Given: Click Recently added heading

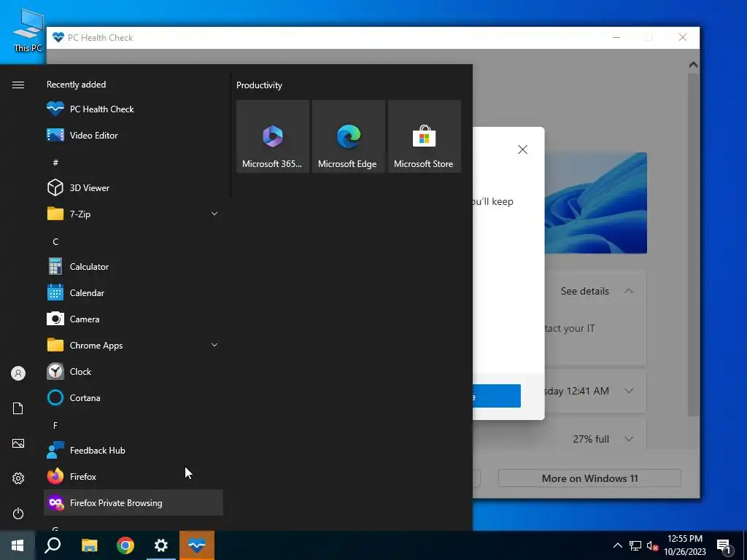Looking at the screenshot, I should pos(76,85).
